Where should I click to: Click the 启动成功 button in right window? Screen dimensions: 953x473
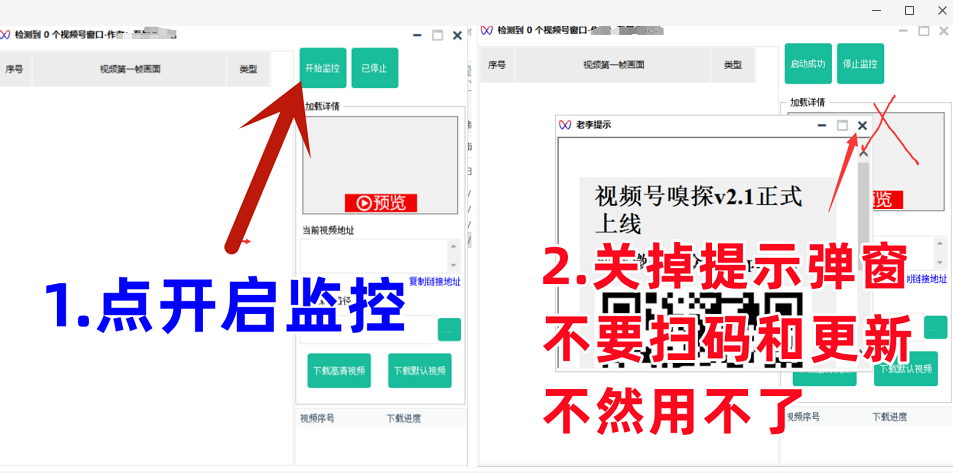click(x=808, y=63)
